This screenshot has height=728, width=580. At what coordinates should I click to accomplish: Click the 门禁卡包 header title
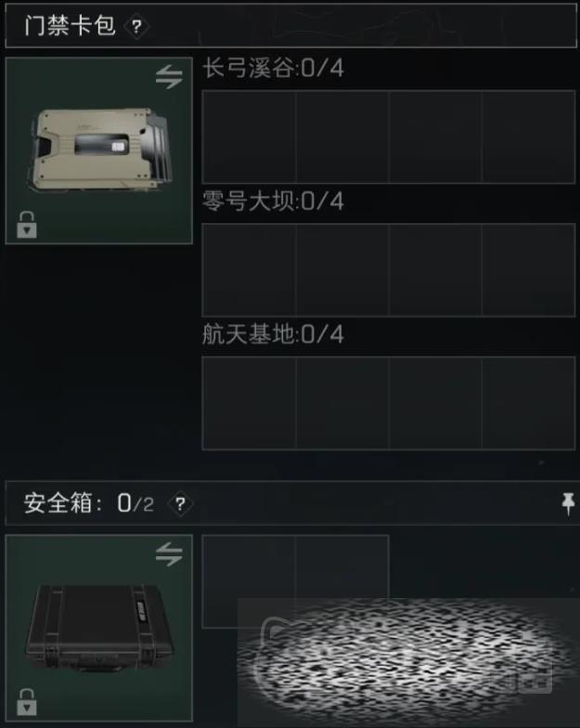coord(70,26)
